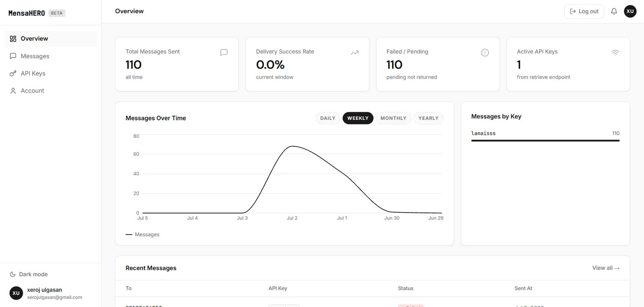The height and width of the screenshot is (307, 644).
Task: Click the 'Sent At' column header
Action: 523,288
